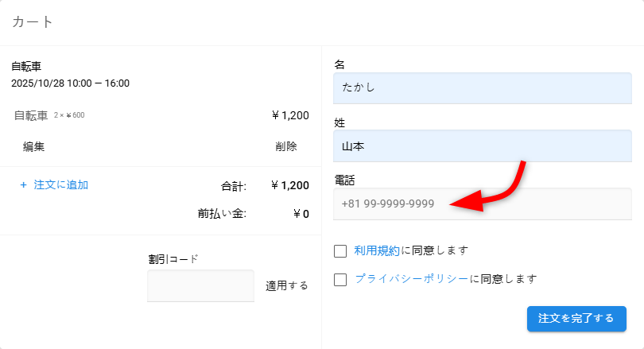
Task: Focus the 割引コード input box
Action: (x=200, y=285)
